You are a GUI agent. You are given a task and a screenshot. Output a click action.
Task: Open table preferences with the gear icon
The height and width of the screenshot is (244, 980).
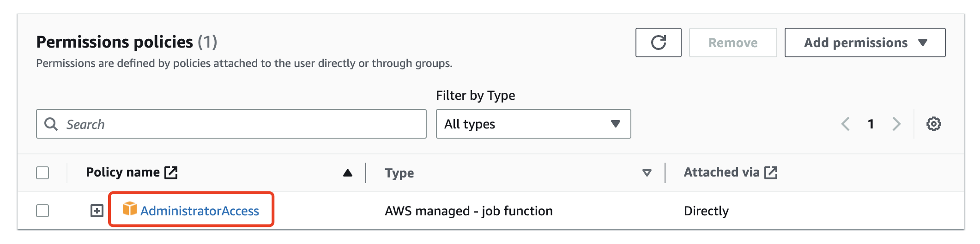[x=933, y=124]
